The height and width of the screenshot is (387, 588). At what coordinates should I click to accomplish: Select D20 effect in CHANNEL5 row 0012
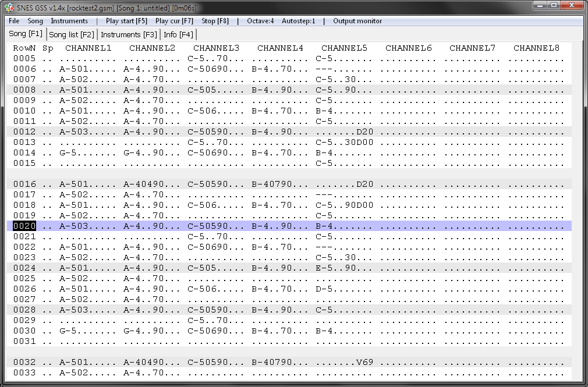365,132
